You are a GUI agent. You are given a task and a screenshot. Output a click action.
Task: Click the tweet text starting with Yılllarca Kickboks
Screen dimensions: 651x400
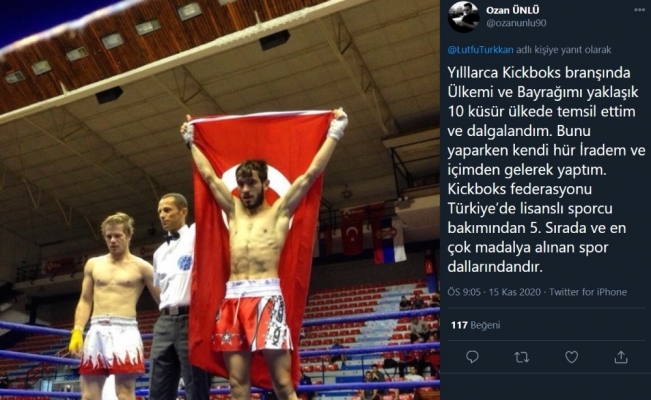pos(546,169)
